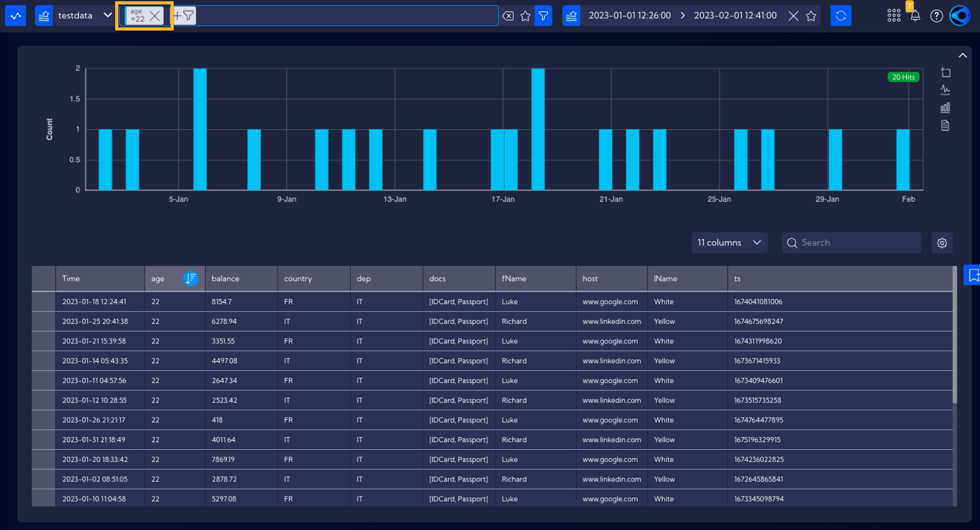Focus the table Search field
The height and width of the screenshot is (530, 980).
tap(851, 243)
